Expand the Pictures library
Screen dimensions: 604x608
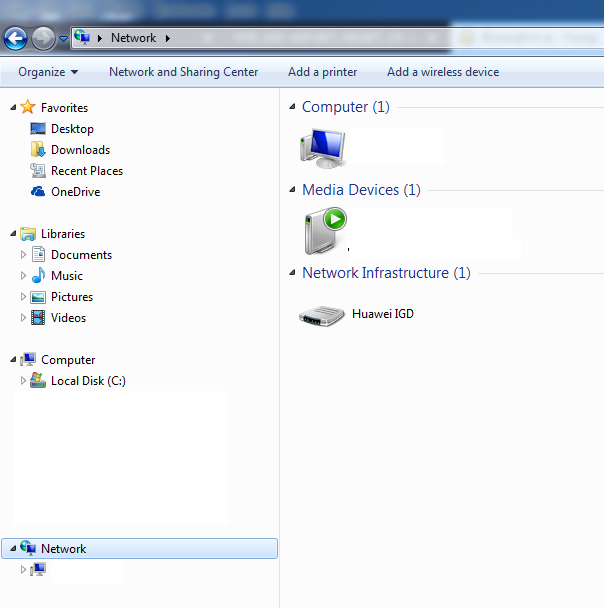coord(23,297)
